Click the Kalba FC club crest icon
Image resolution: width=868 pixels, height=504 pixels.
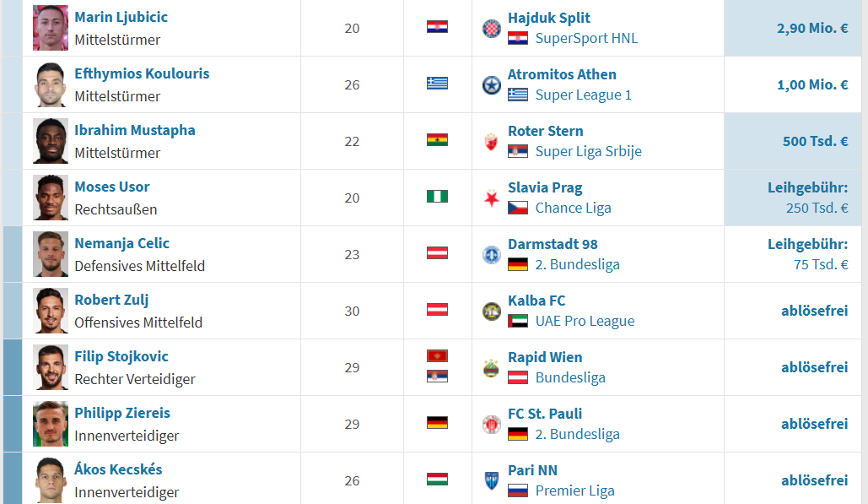[x=491, y=312]
